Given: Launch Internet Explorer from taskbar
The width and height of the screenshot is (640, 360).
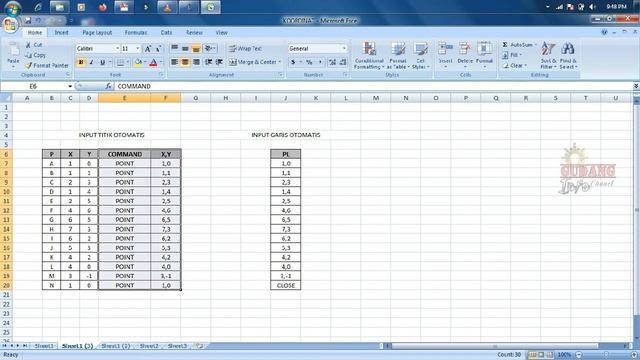Looking at the screenshot, I should coord(38,7).
